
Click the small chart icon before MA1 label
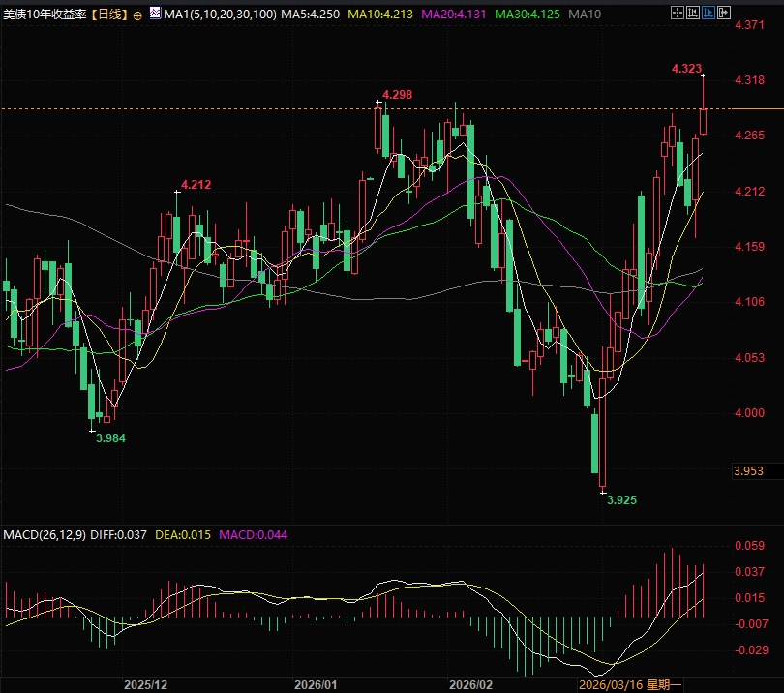coord(155,15)
